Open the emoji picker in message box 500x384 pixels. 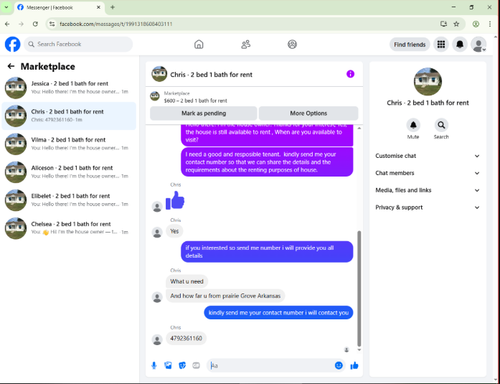pos(339,366)
